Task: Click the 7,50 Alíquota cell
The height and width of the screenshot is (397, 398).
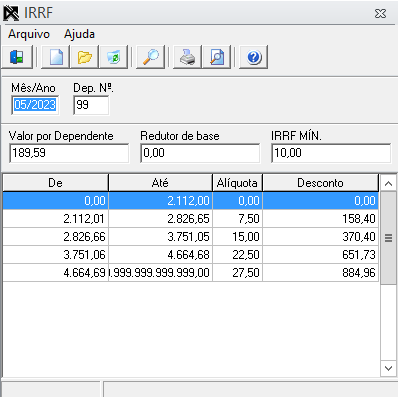Action: pyautogui.click(x=237, y=219)
